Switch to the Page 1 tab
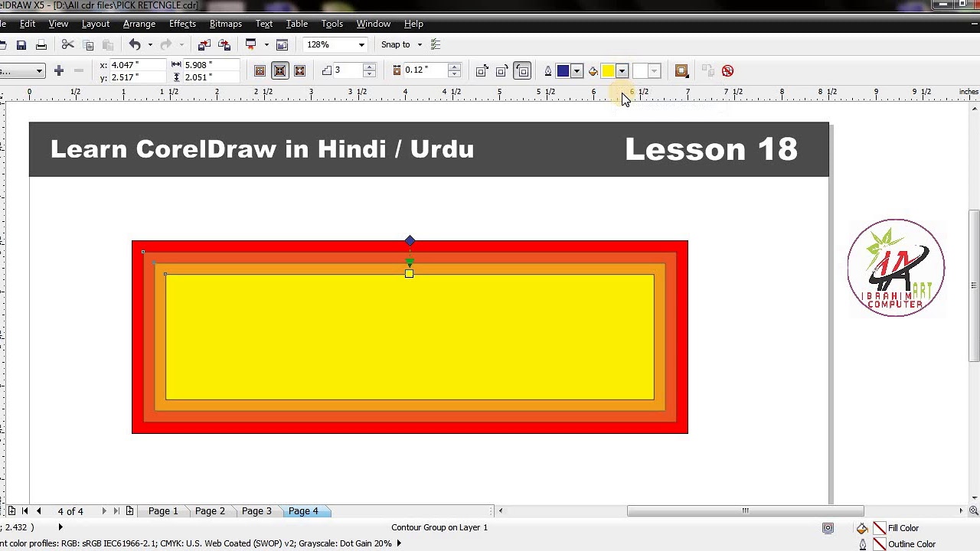The width and height of the screenshot is (980, 551). [163, 510]
